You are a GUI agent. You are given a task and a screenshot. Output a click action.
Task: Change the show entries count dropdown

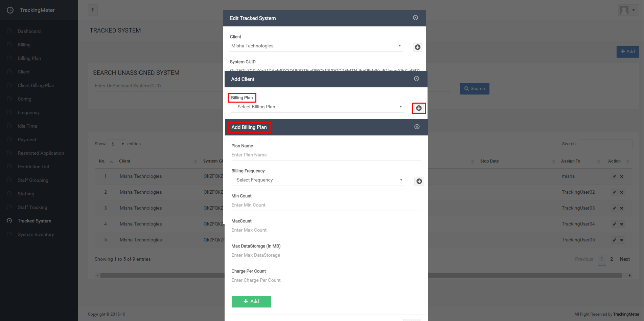coord(116,144)
